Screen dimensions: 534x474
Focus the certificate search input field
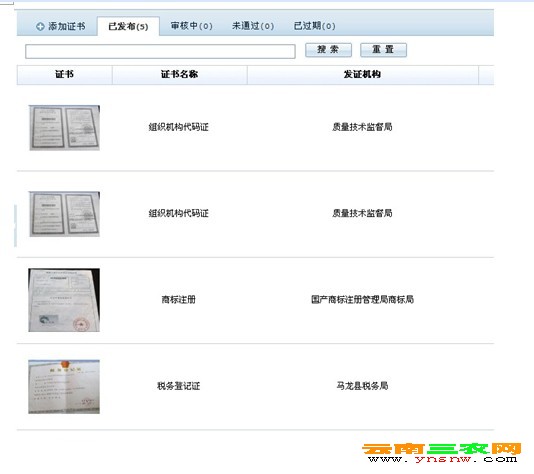tap(160, 51)
